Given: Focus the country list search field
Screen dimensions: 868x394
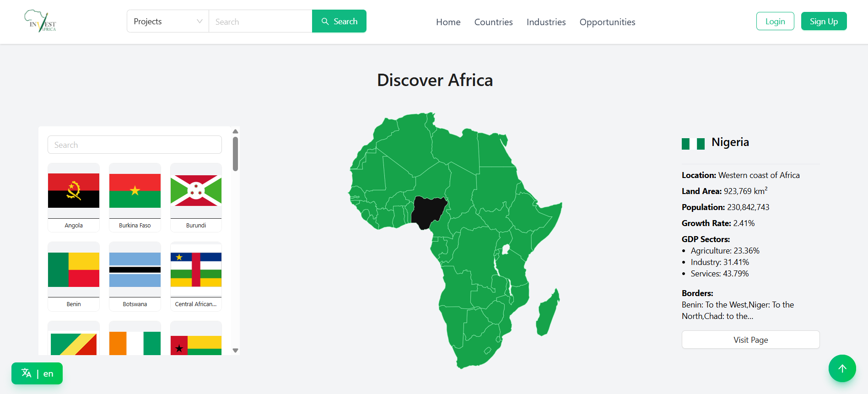Looking at the screenshot, I should 135,145.
